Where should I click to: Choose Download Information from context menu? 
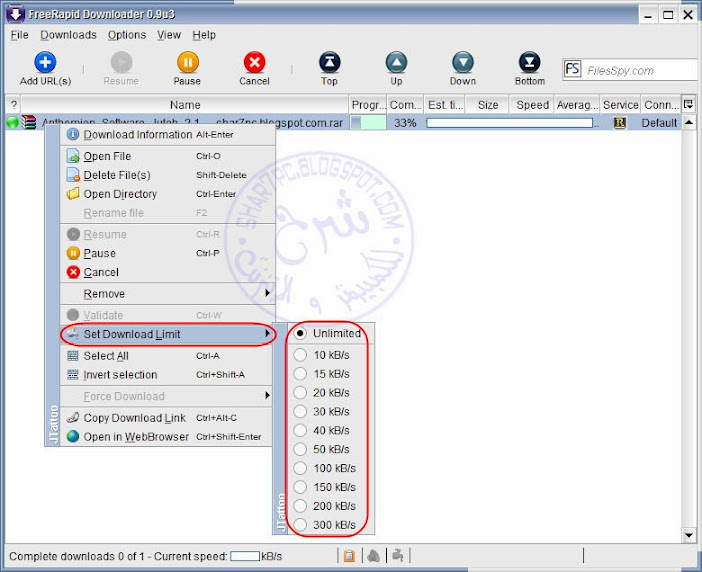click(167, 134)
